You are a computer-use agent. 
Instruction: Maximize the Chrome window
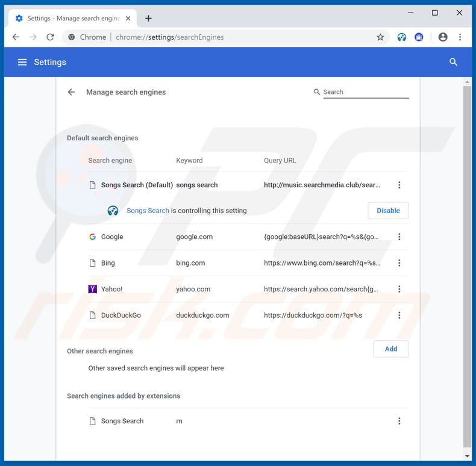point(434,13)
